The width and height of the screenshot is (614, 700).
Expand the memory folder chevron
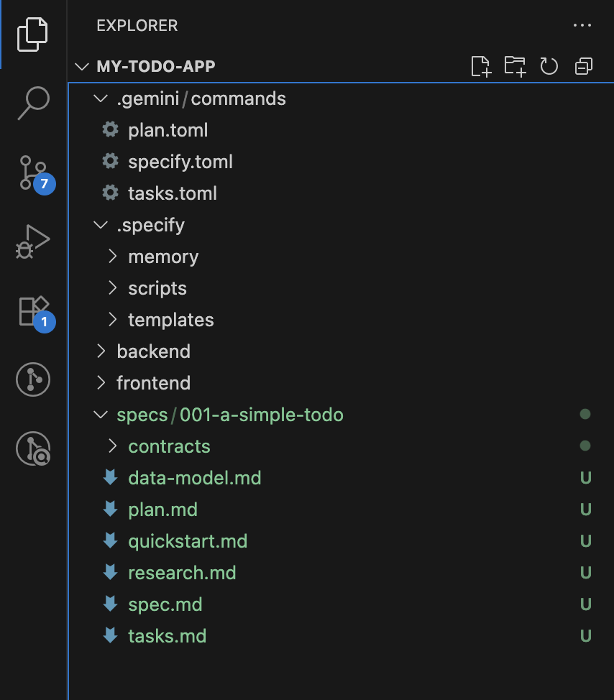point(113,257)
